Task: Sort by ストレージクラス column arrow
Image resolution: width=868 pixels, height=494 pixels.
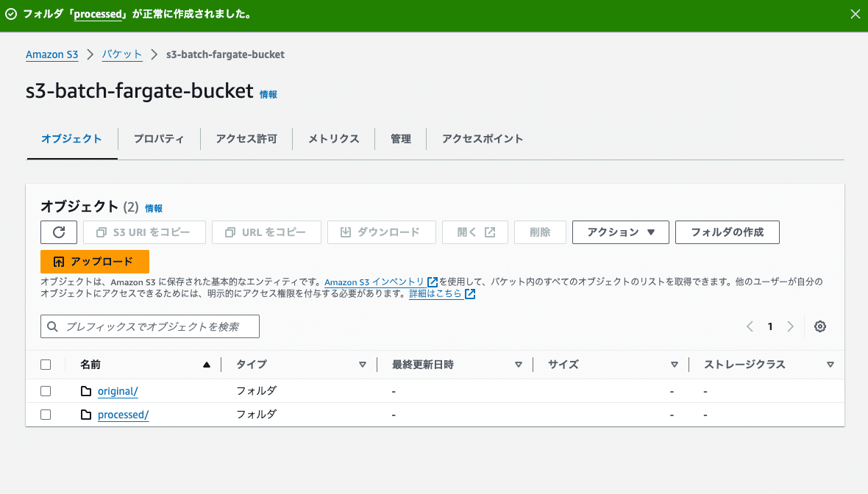Action: (830, 365)
